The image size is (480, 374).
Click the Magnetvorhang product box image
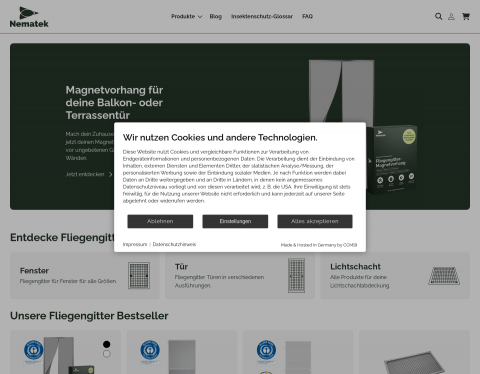pyautogui.click(x=393, y=159)
